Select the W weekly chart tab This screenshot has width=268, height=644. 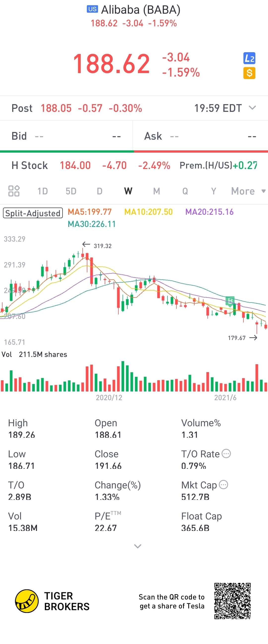(x=128, y=191)
